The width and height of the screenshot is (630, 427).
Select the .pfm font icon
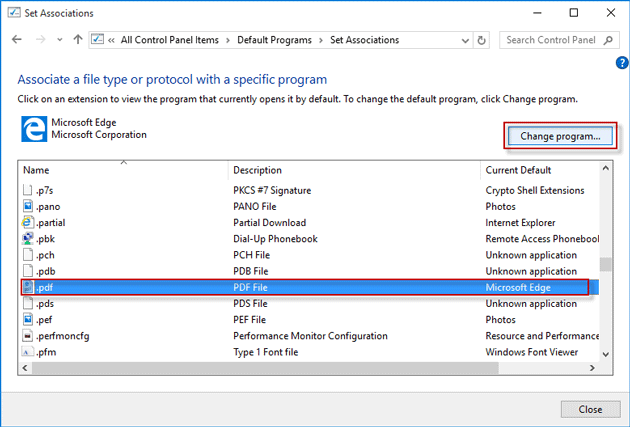pos(27,352)
